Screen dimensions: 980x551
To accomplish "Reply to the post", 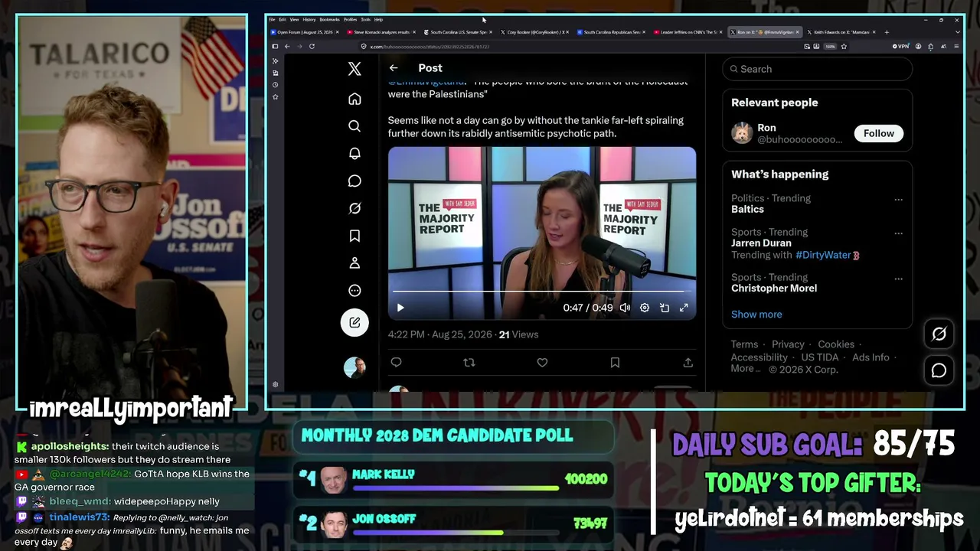I will (396, 363).
